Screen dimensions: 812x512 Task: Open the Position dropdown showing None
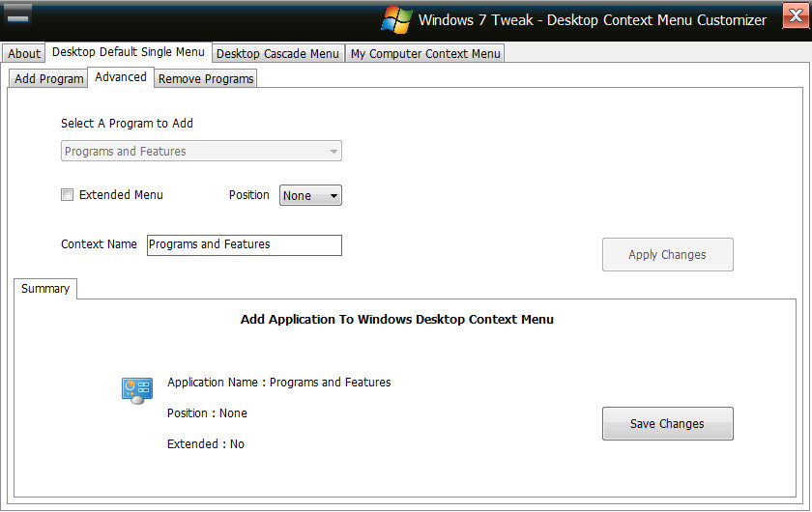point(310,196)
